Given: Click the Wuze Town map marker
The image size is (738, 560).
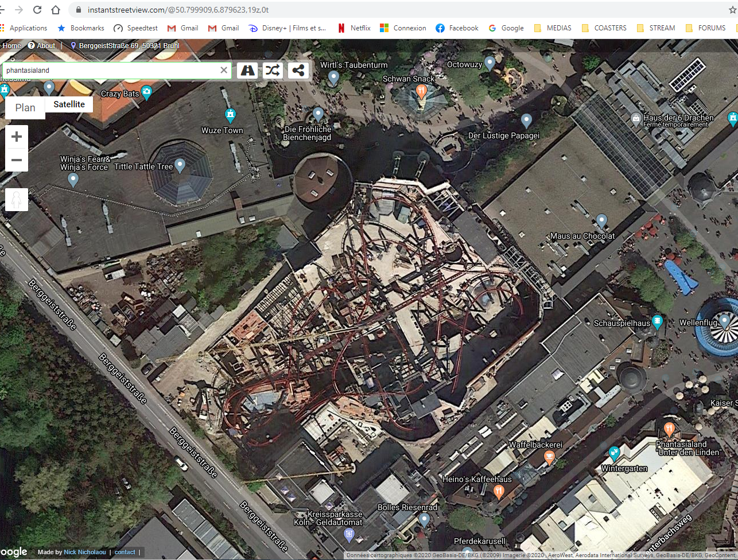Looking at the screenshot, I should coord(230,115).
